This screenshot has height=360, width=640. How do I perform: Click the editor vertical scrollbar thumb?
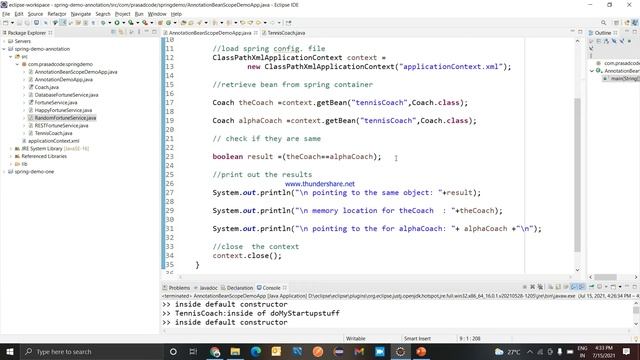tap(577, 175)
